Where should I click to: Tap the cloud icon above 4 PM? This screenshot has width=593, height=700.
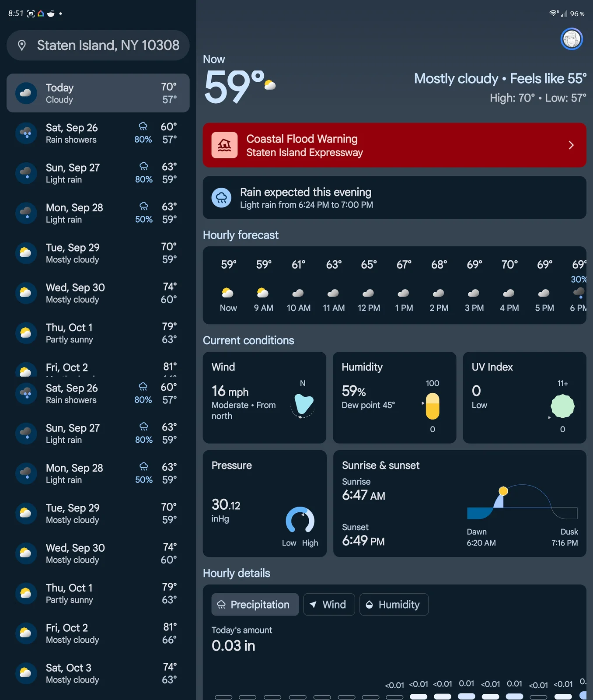click(509, 293)
